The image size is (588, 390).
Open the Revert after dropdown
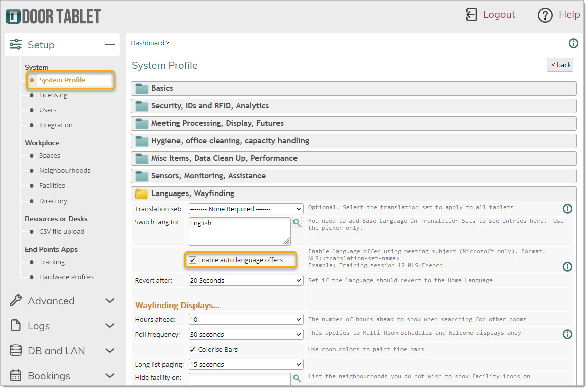point(245,281)
